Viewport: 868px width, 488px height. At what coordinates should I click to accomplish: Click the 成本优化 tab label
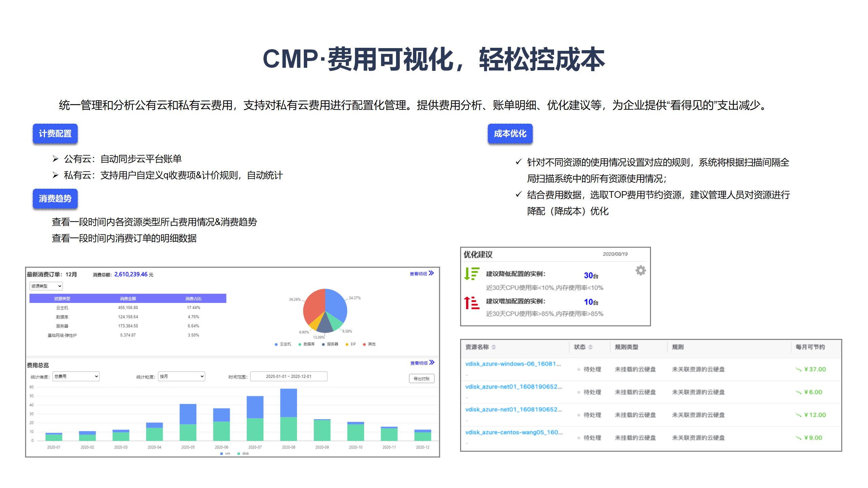click(510, 134)
